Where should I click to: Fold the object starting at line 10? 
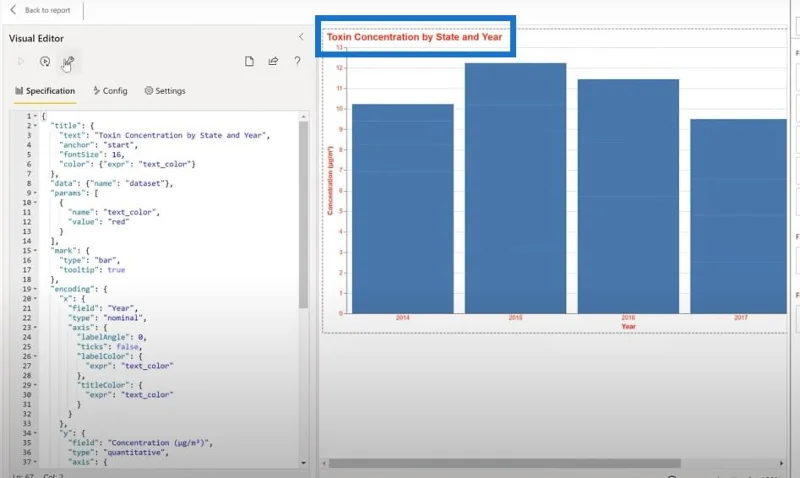tap(35, 203)
